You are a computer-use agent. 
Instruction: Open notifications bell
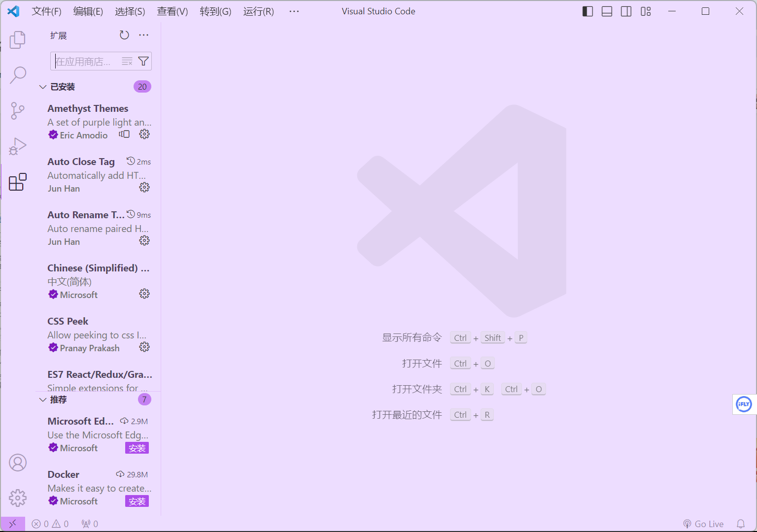tap(741, 524)
